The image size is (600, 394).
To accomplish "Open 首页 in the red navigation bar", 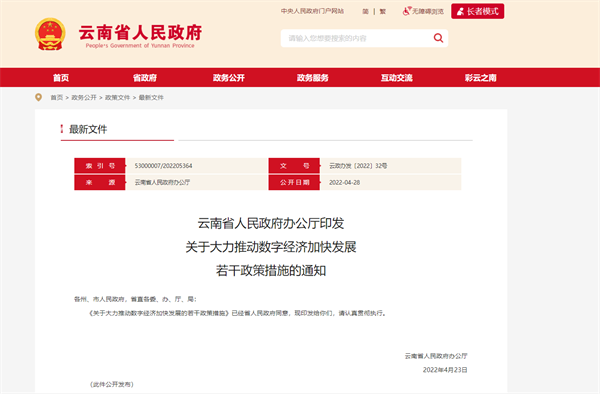I will (61, 78).
